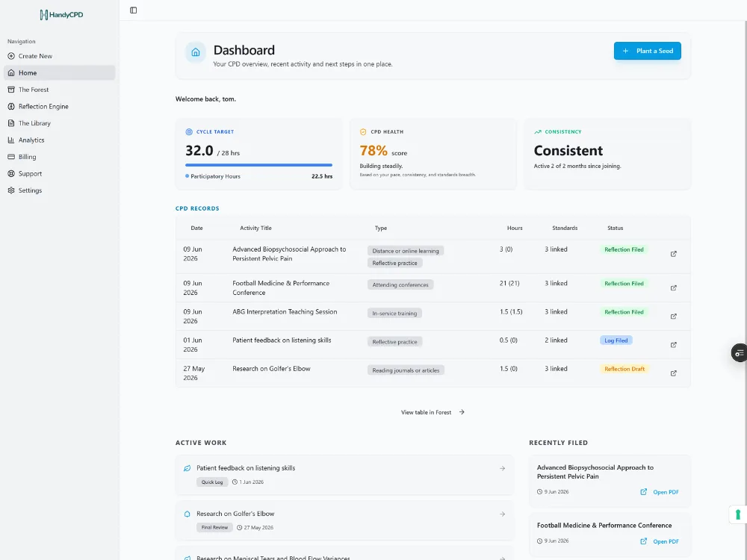Open Support from navigation
Screen dimensions: 747x560
click(x=60, y=174)
